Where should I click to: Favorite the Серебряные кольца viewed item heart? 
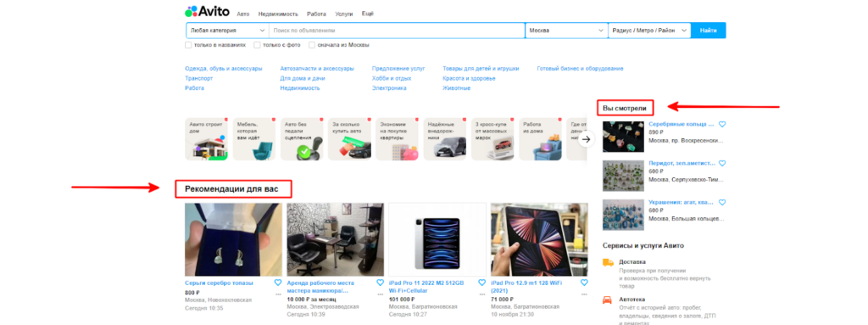722,125
